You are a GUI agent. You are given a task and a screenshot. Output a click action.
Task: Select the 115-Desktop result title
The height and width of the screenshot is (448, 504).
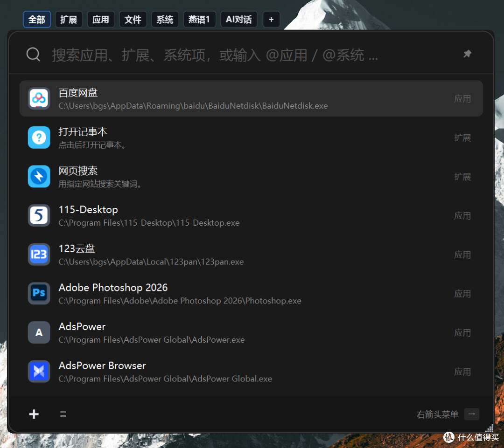(x=88, y=210)
